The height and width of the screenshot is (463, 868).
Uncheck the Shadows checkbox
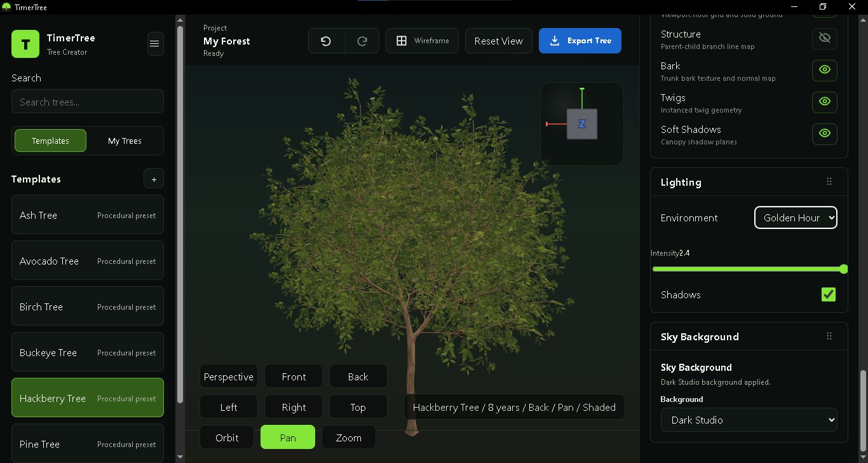829,294
